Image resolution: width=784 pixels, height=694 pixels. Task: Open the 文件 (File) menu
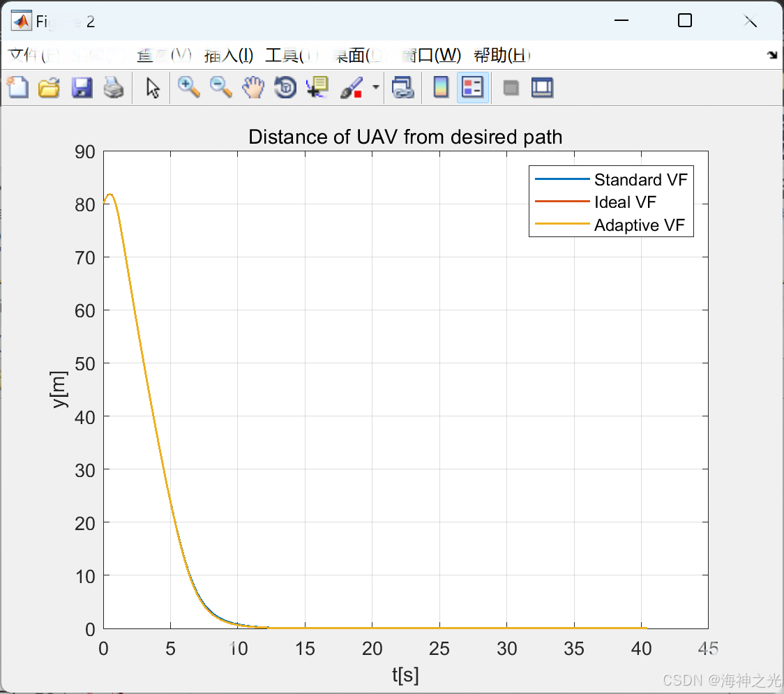(33, 55)
